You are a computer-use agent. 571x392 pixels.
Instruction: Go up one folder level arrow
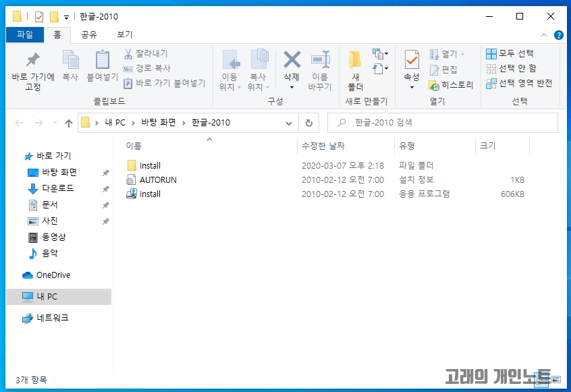(x=68, y=123)
